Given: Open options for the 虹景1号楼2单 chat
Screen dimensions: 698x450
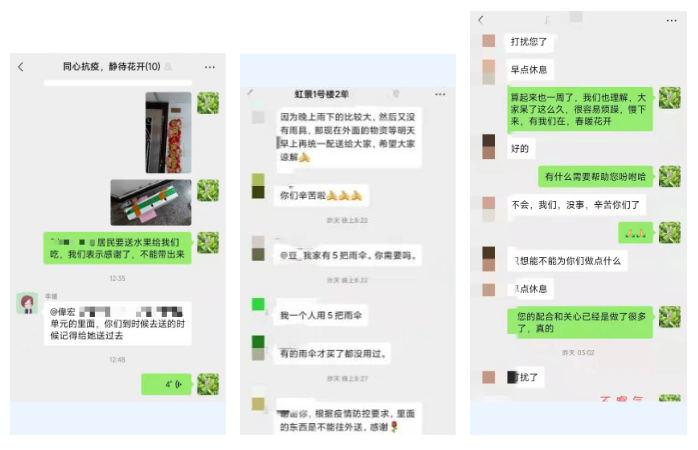Looking at the screenshot, I should point(440,94).
